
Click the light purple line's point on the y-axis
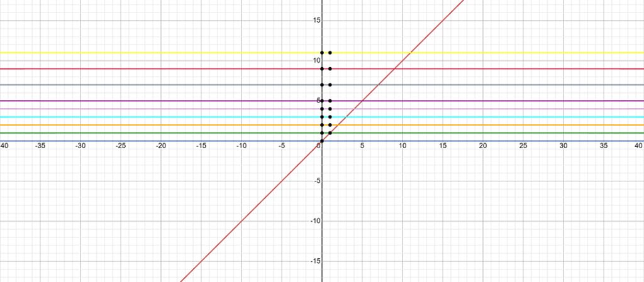click(x=322, y=109)
